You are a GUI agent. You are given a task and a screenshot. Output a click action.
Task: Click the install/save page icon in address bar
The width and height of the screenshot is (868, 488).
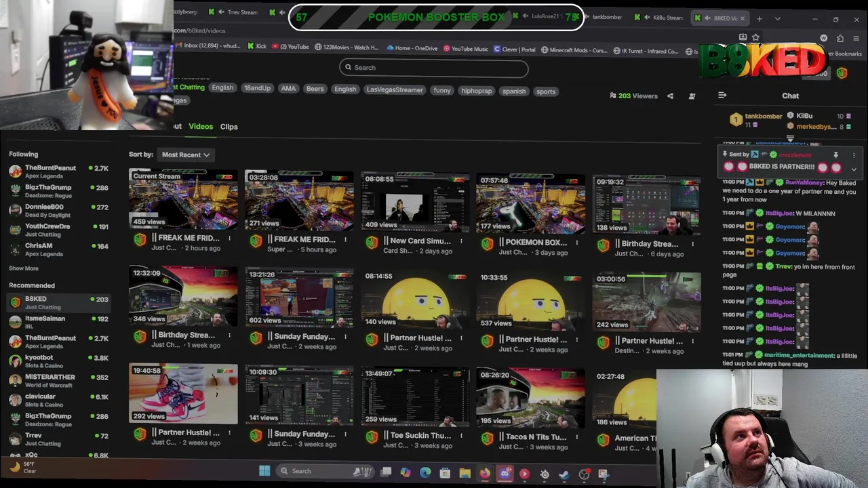(x=743, y=38)
